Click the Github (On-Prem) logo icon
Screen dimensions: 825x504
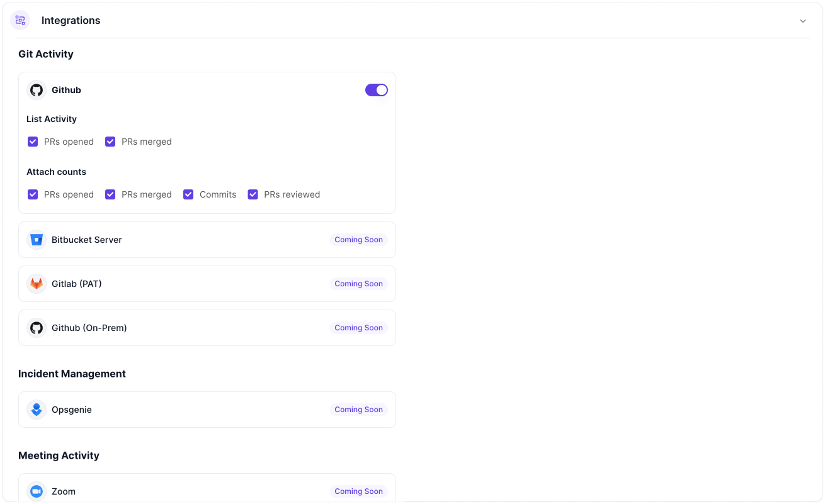37,328
